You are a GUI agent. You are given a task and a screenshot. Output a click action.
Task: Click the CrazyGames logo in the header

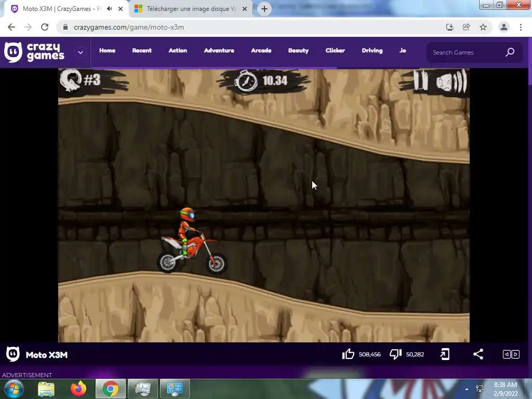click(x=34, y=52)
